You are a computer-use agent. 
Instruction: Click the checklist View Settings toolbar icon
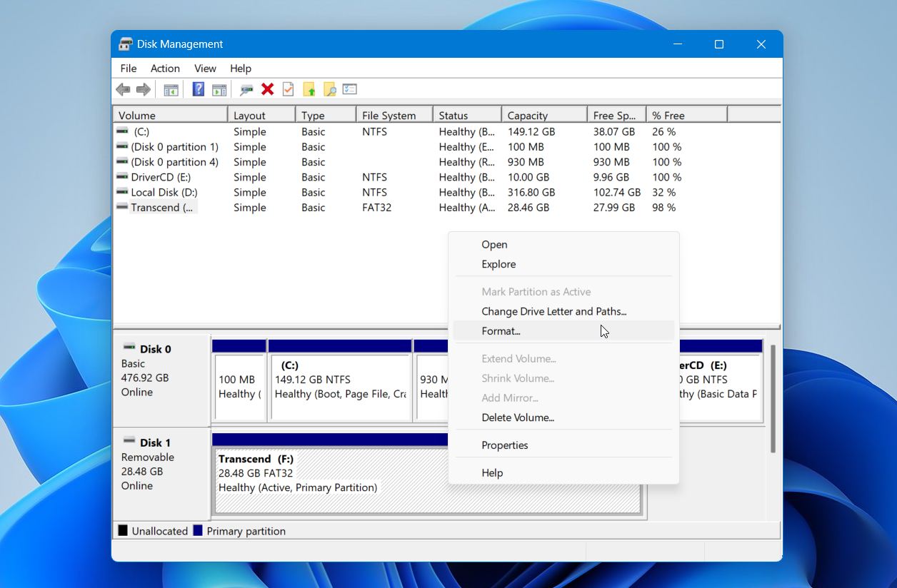tap(349, 89)
